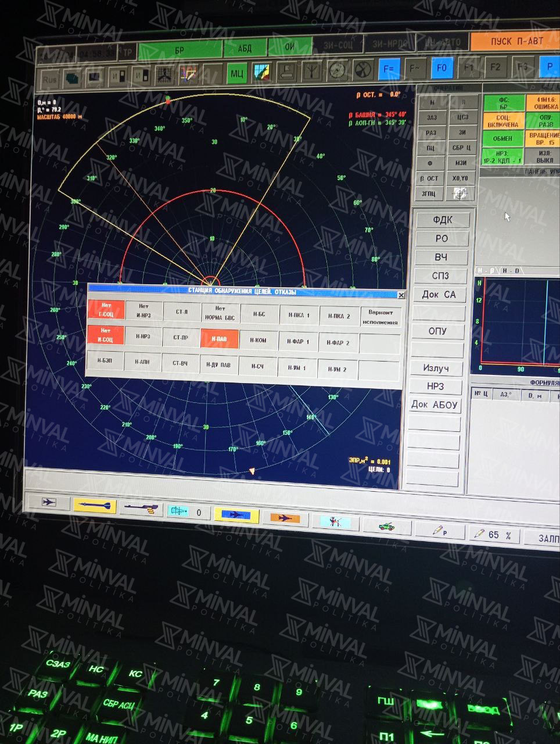
Task: Toggle the Н-ПАВ fault indicator
Action: click(219, 339)
